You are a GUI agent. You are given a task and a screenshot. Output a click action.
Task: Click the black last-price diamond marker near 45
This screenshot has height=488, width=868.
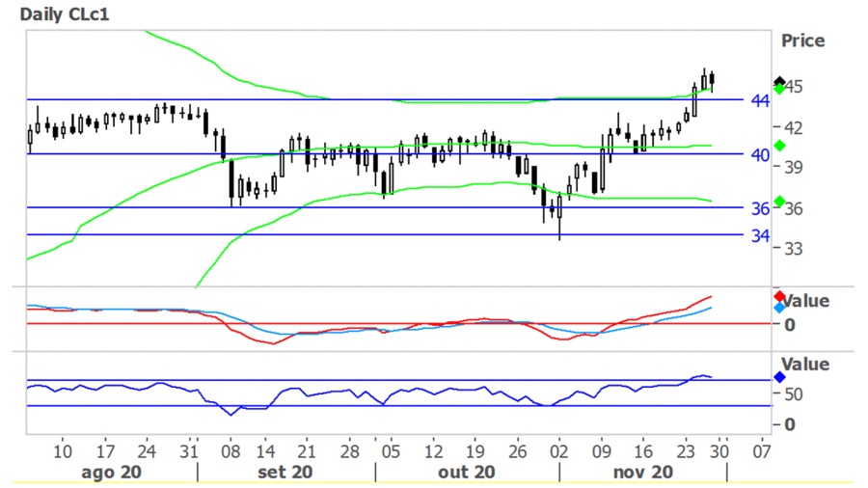pos(779,81)
